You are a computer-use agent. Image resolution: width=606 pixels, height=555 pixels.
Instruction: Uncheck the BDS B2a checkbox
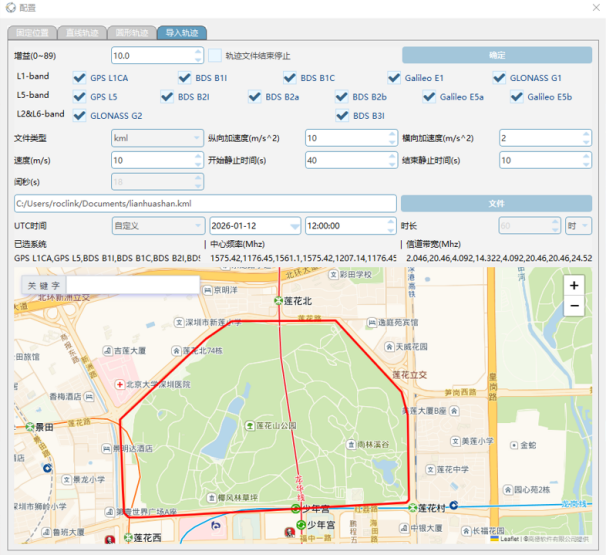[x=255, y=97]
